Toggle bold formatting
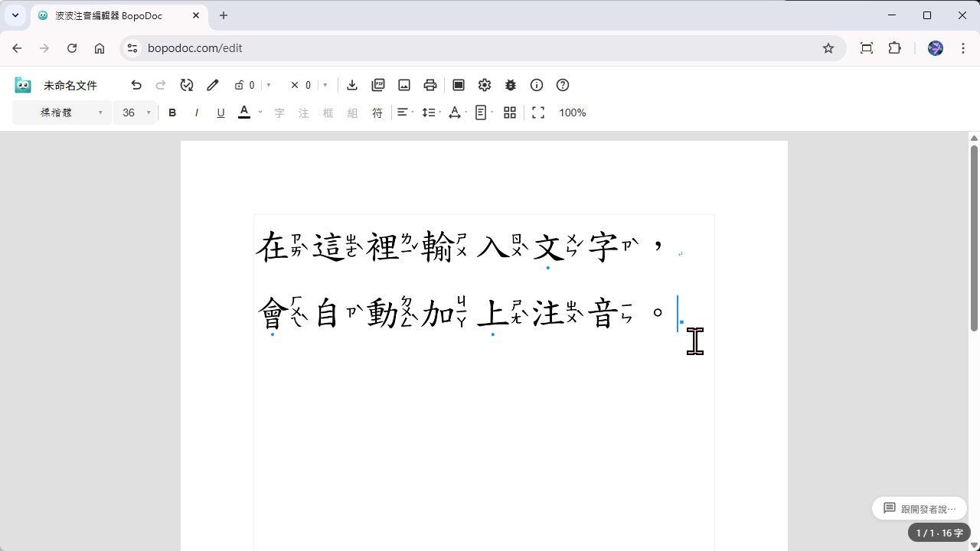The height and width of the screenshot is (551, 980). 172,112
